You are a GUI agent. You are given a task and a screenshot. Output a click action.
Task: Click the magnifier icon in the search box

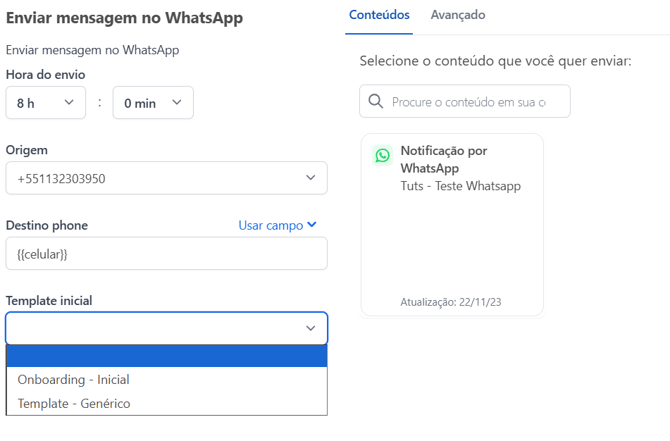point(376,101)
